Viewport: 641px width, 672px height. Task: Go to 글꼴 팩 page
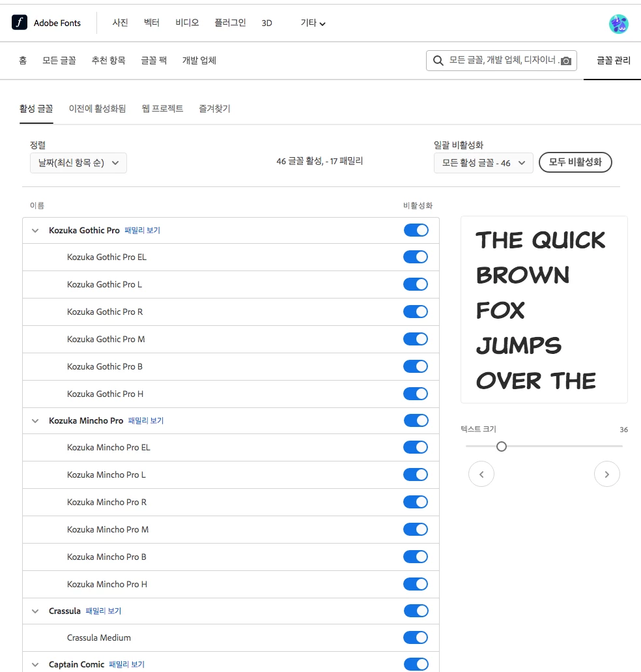pos(154,61)
